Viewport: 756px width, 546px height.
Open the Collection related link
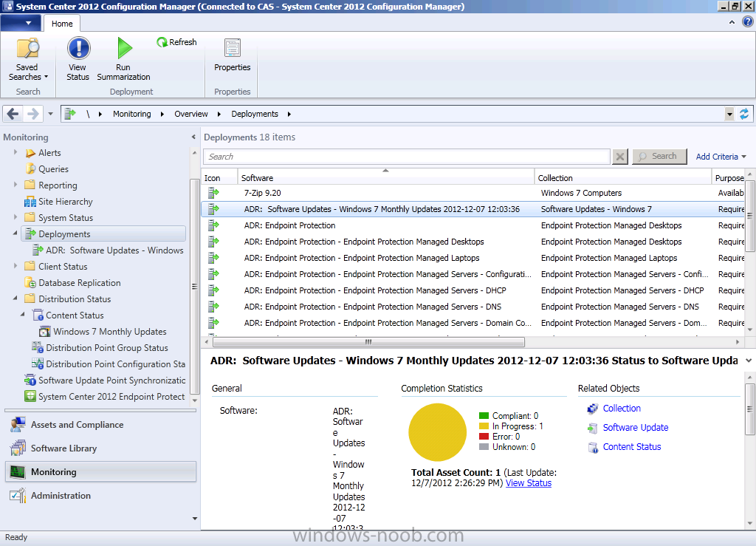click(x=622, y=409)
